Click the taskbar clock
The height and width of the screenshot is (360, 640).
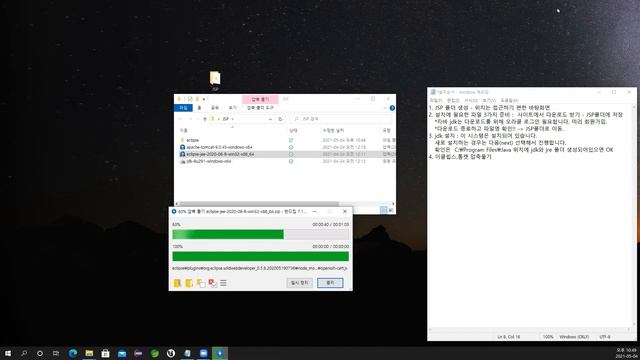tap(626, 353)
